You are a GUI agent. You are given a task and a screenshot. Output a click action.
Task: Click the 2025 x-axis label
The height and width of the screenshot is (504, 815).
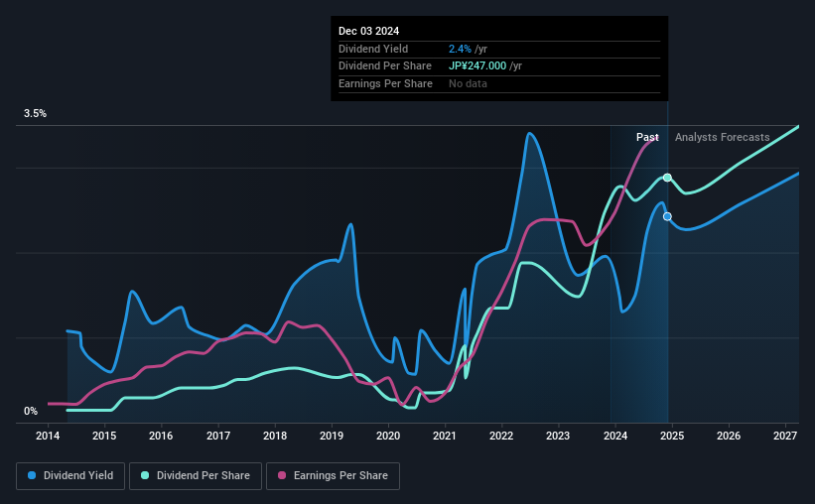click(672, 436)
